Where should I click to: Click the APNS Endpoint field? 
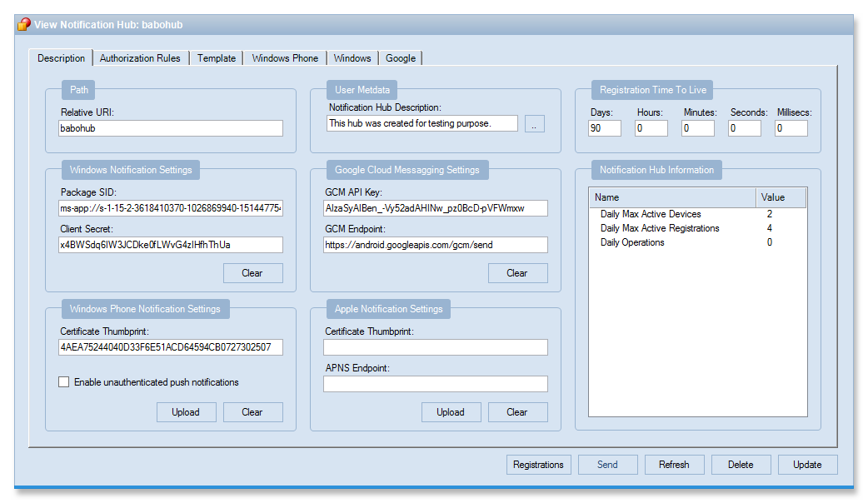tap(436, 384)
